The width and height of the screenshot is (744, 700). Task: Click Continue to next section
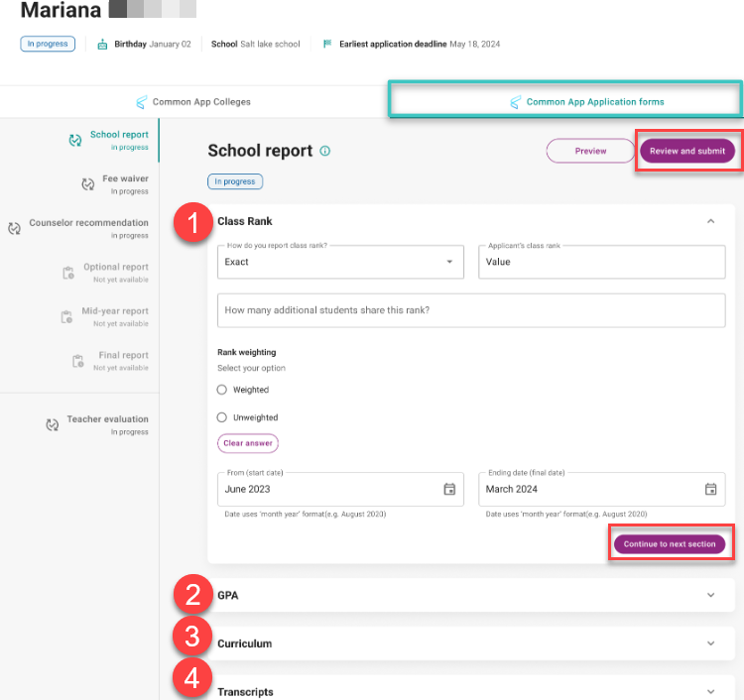[x=670, y=544]
